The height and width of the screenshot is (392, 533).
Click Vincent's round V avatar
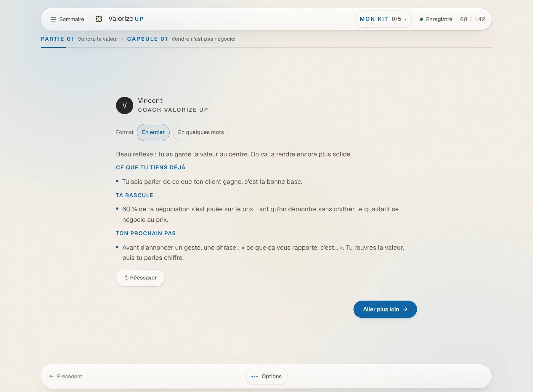pyautogui.click(x=125, y=105)
